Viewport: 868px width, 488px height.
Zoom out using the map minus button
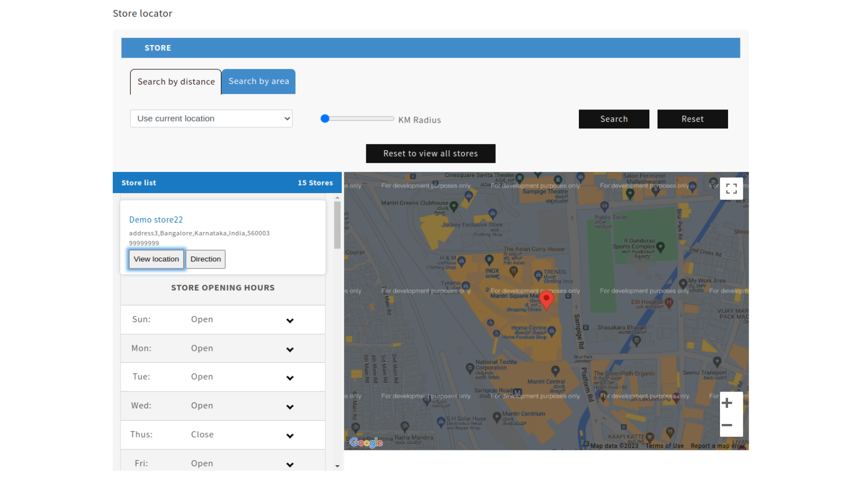[727, 425]
